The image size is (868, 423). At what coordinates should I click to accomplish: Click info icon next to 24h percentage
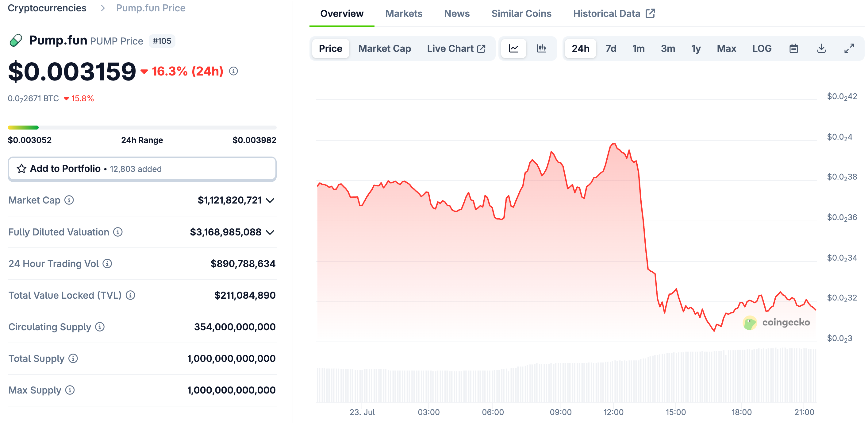tap(233, 71)
